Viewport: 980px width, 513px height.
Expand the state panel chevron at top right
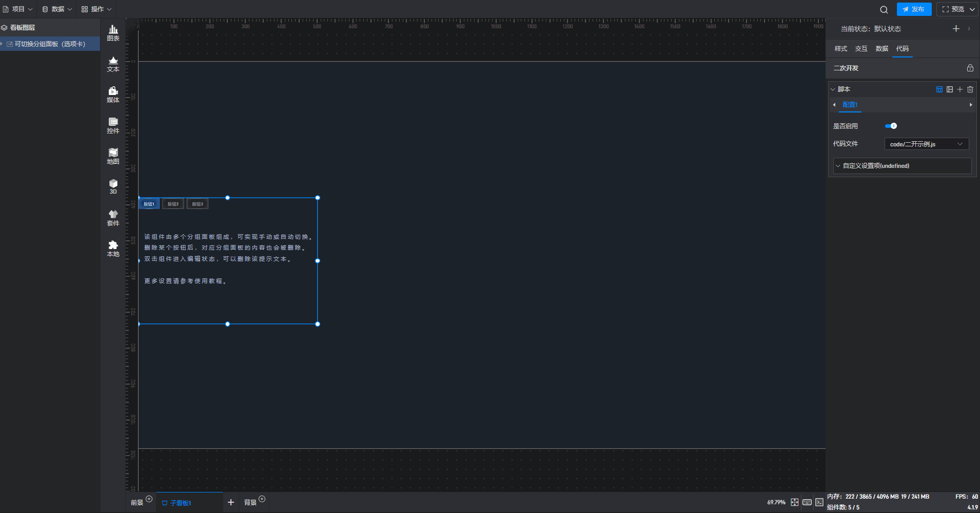tap(969, 29)
